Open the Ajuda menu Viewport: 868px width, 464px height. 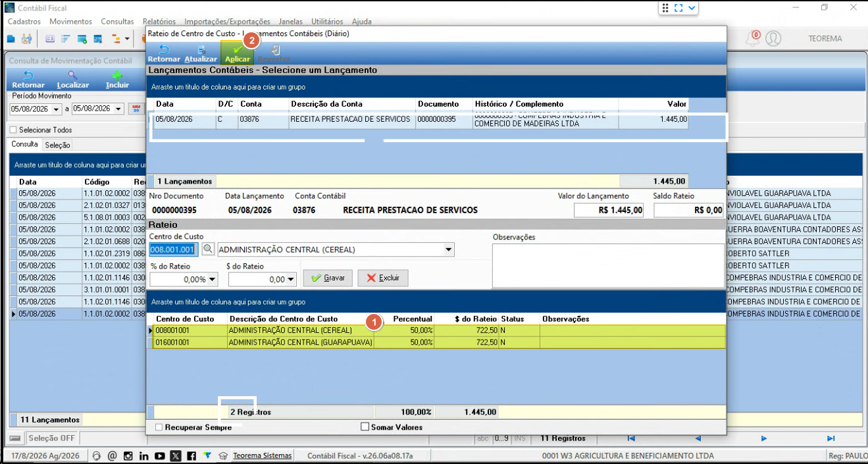coord(362,22)
